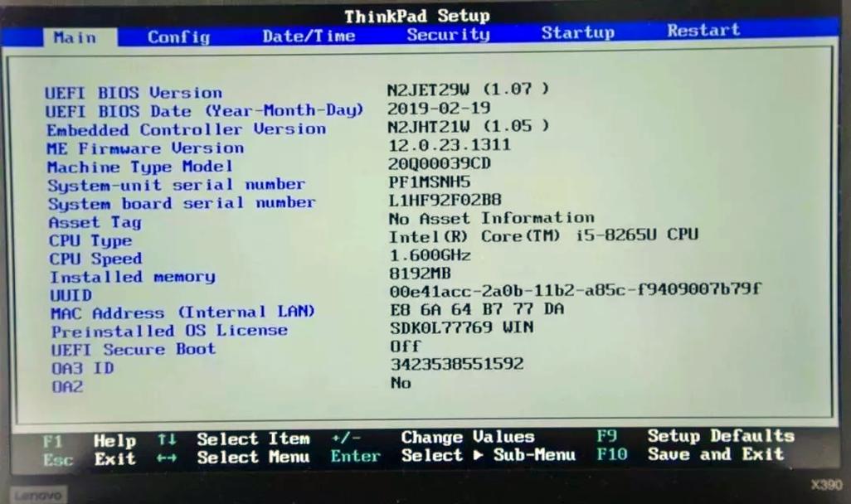Viewport: 851px width, 504px height.
Task: Click the Intel Core i5-8265U CPU value
Action: (x=543, y=236)
